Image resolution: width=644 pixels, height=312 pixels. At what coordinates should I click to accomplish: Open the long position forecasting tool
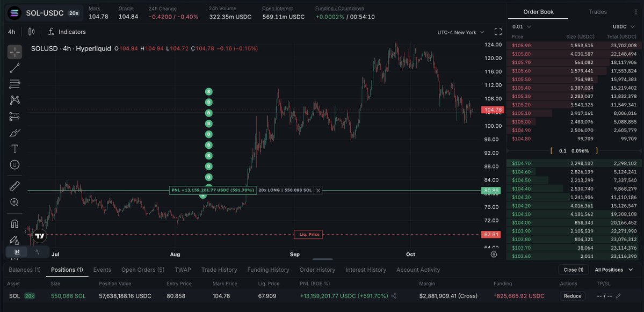[15, 117]
